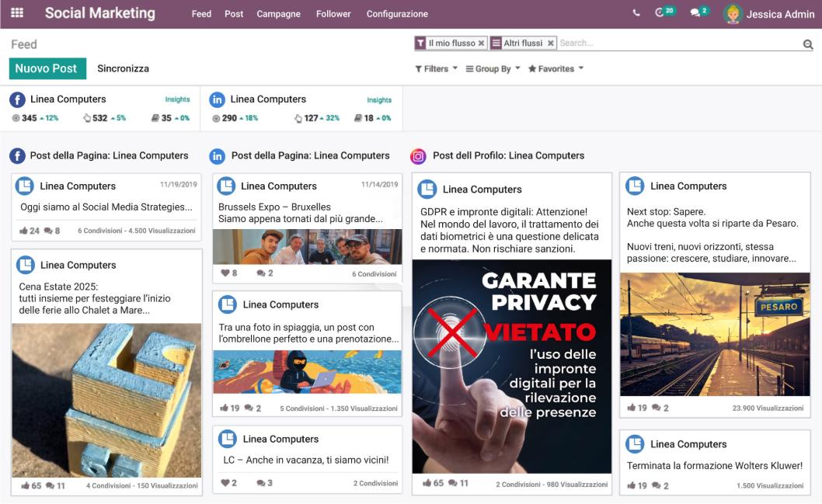Click the Instagram icon beside Post del Profilo
Viewport: 822px width, 504px height.
point(418,156)
